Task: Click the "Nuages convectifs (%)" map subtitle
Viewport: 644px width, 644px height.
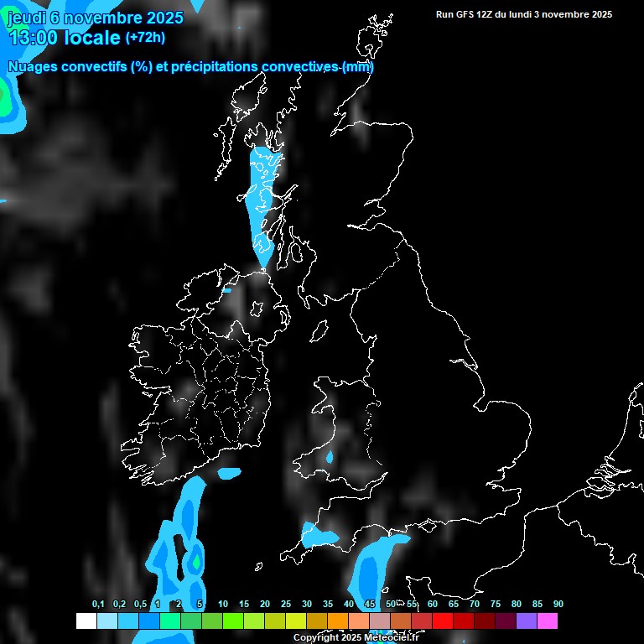Action: (80, 66)
